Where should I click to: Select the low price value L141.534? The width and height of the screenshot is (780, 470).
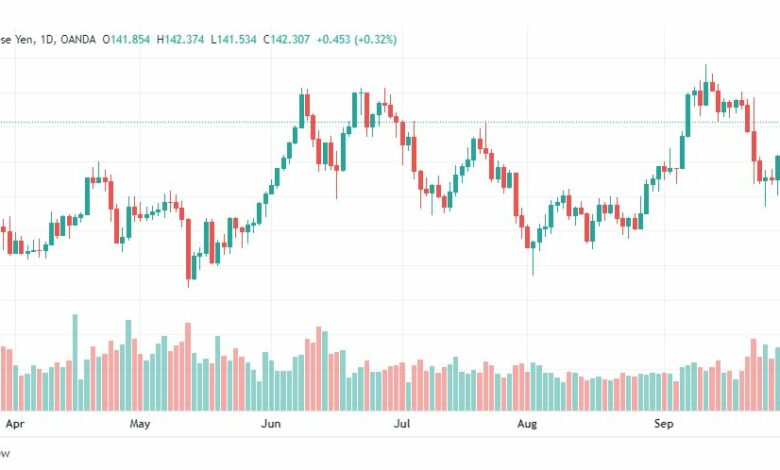coord(233,39)
